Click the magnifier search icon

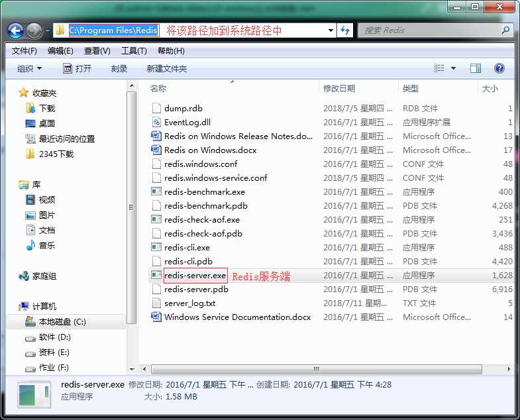(505, 30)
